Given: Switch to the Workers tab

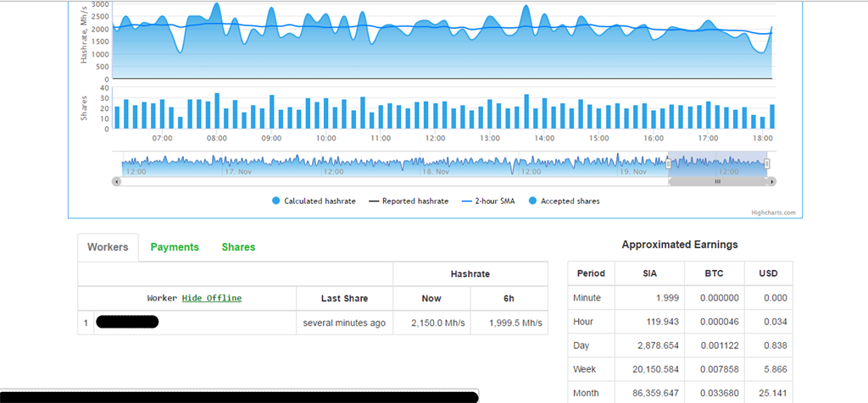Looking at the screenshot, I should [x=108, y=247].
